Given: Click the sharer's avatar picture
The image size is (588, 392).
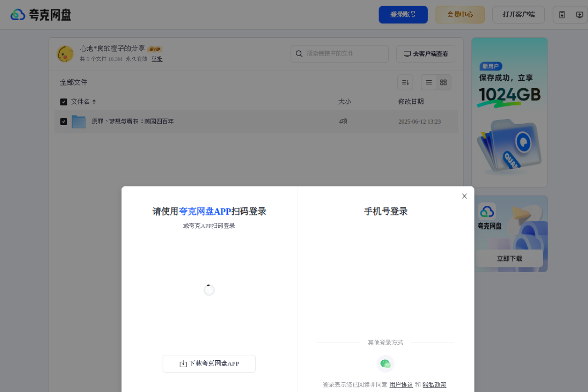Looking at the screenshot, I should click(65, 53).
